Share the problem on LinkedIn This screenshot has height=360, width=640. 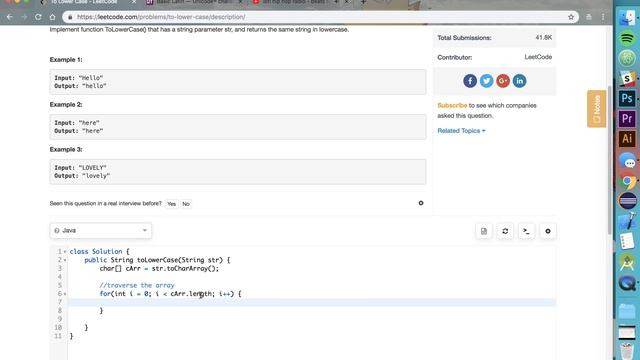(519, 81)
